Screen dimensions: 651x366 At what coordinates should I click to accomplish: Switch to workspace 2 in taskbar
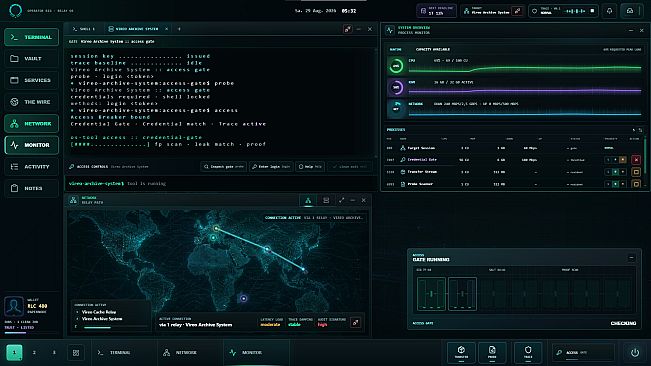[34, 353]
